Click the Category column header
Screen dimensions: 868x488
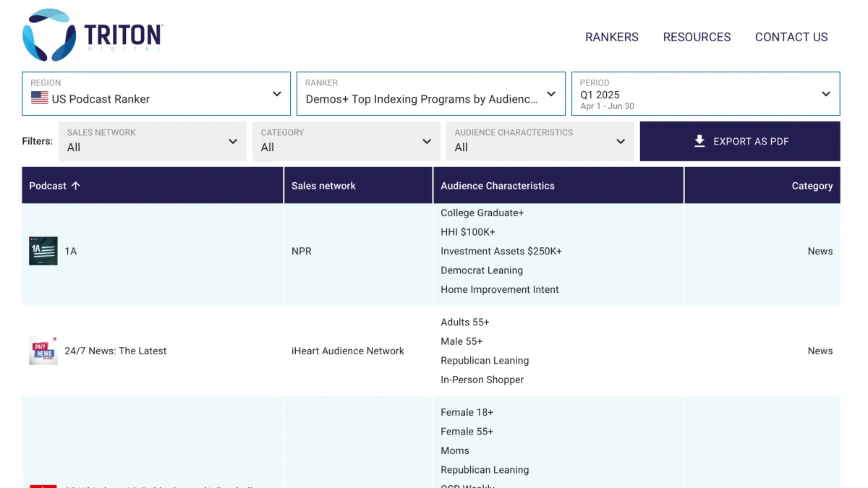(x=812, y=185)
